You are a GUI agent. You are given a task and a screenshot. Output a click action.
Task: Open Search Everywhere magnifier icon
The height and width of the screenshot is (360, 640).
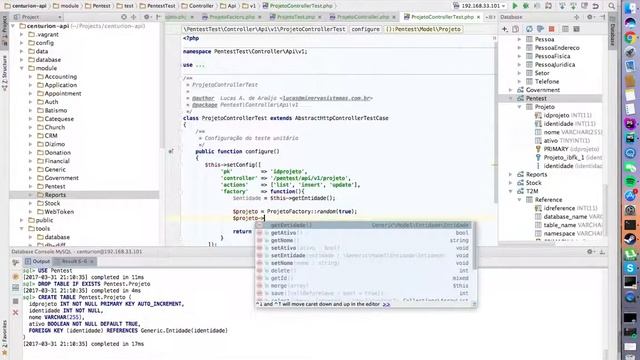tap(611, 6)
